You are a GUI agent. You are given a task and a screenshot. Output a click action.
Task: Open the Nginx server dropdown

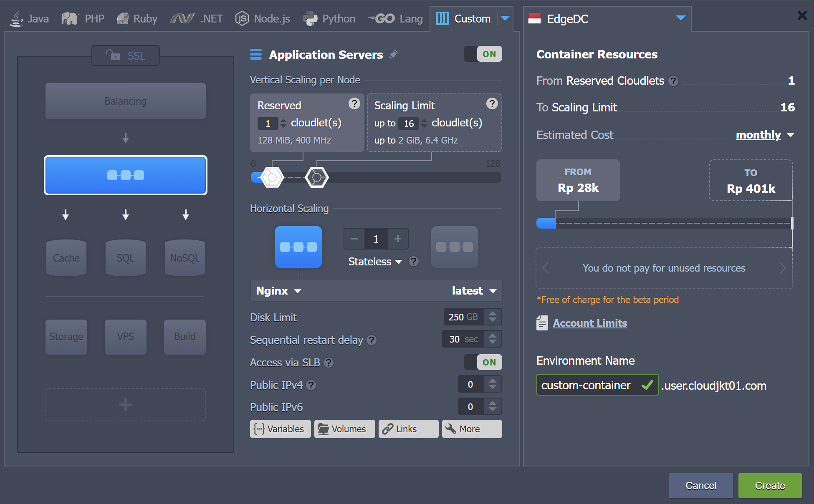(x=278, y=291)
